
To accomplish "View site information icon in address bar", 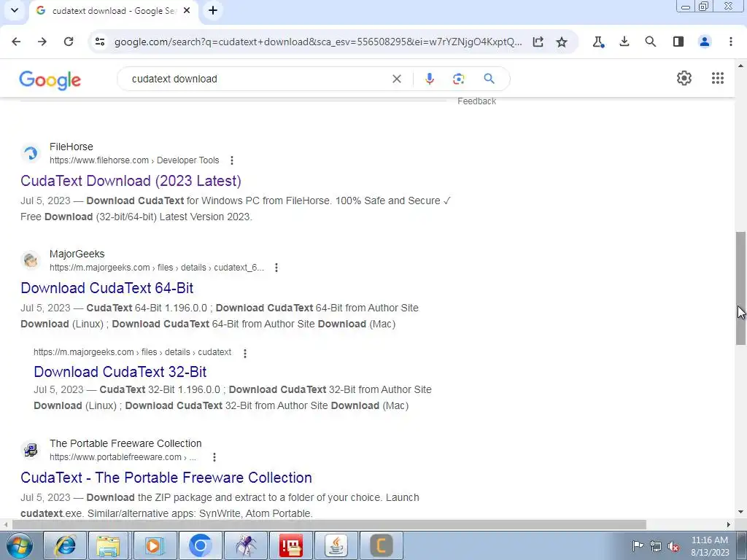I will pos(100,42).
